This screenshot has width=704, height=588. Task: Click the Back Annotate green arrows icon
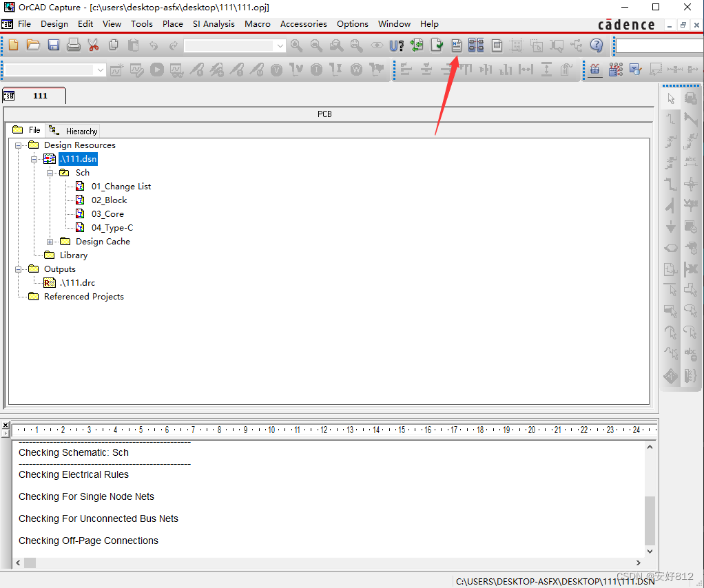point(417,45)
